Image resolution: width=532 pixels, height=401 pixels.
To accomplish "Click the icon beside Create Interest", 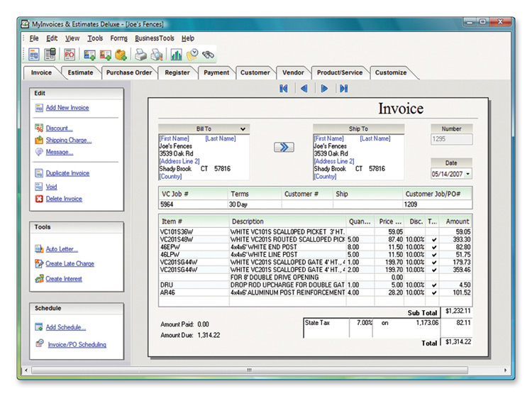I will pos(39,279).
